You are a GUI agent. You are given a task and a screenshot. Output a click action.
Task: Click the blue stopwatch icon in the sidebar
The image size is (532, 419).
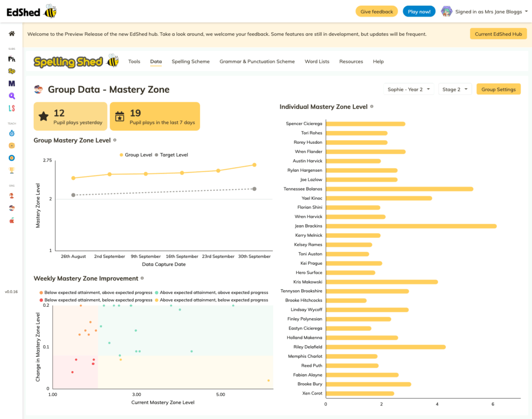11,133
